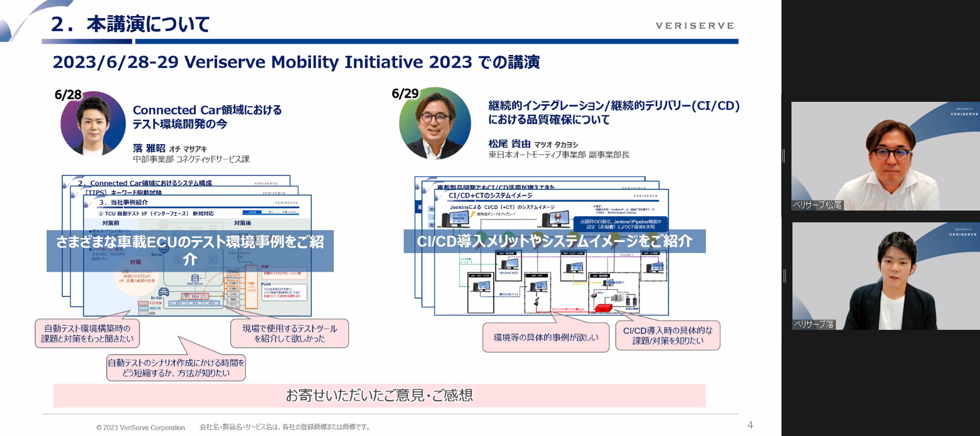The height and width of the screenshot is (436, 980).
Task: Click the Connected Car領域における talk title
Action: [207, 117]
